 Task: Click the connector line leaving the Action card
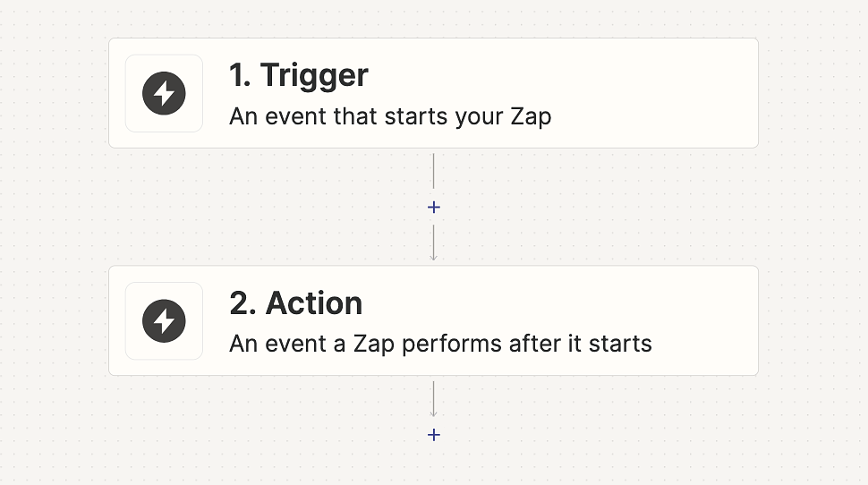tap(434, 397)
